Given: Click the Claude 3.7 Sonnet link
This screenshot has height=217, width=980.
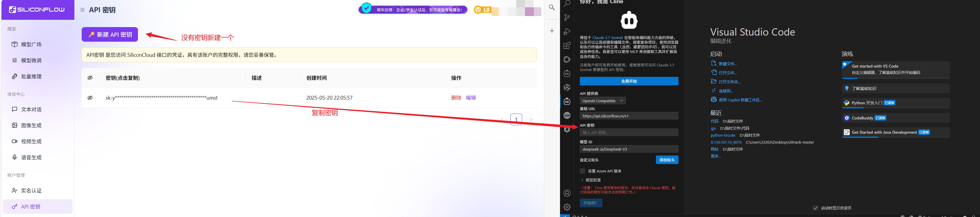Looking at the screenshot, I should (607, 38).
